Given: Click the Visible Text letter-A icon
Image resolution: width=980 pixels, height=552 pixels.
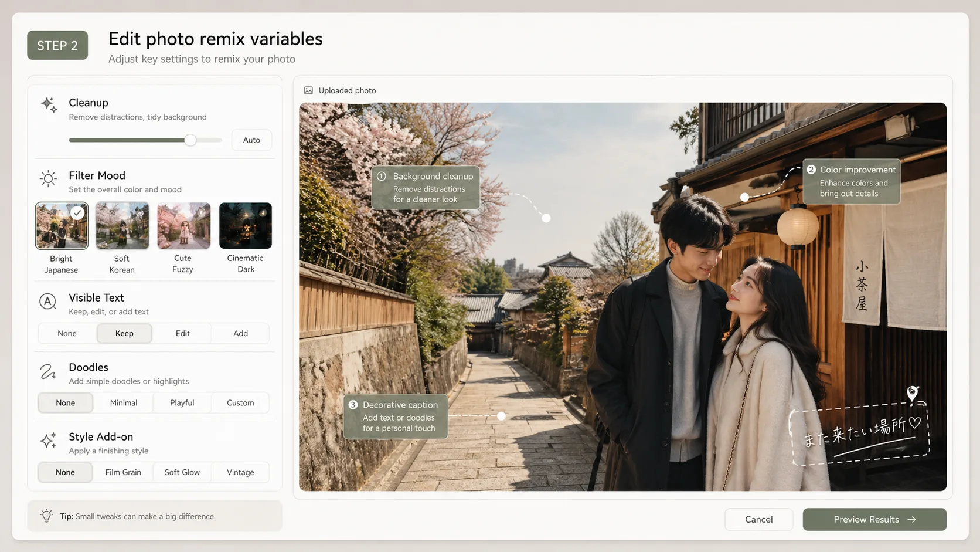Looking at the screenshot, I should tap(48, 301).
